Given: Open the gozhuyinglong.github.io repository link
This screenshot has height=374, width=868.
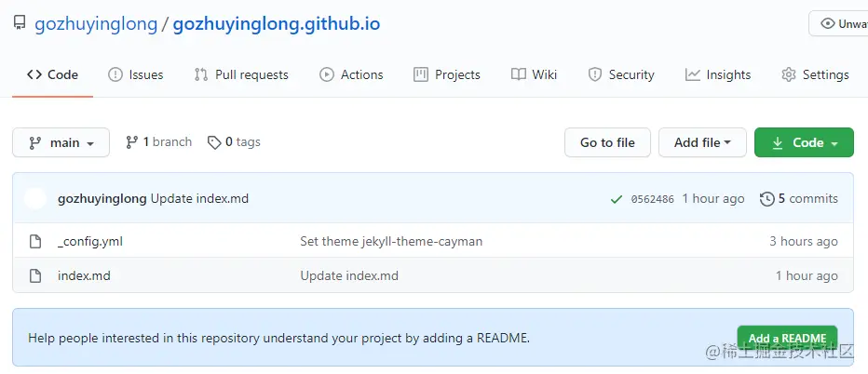Looking at the screenshot, I should point(277,24).
